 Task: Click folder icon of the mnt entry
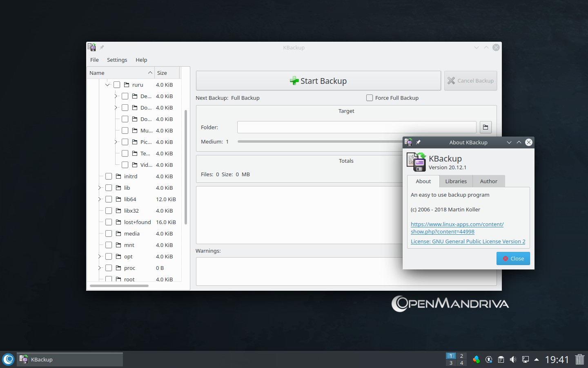click(x=118, y=245)
